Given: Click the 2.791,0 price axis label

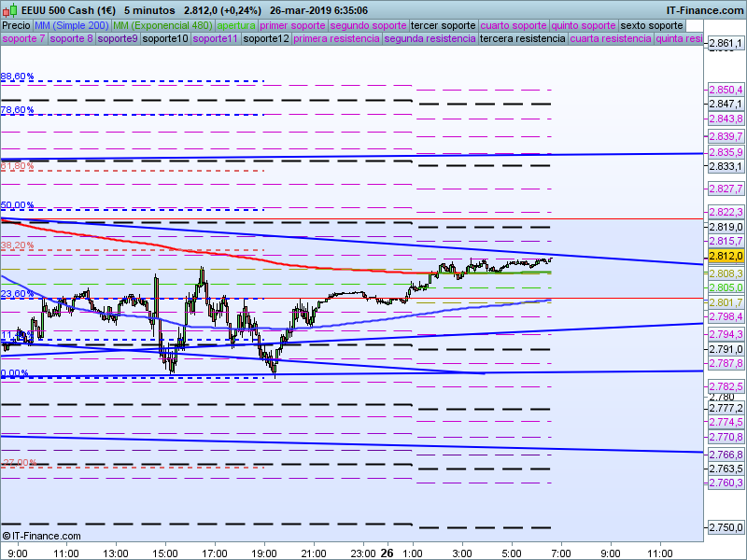Looking at the screenshot, I should [x=726, y=349].
